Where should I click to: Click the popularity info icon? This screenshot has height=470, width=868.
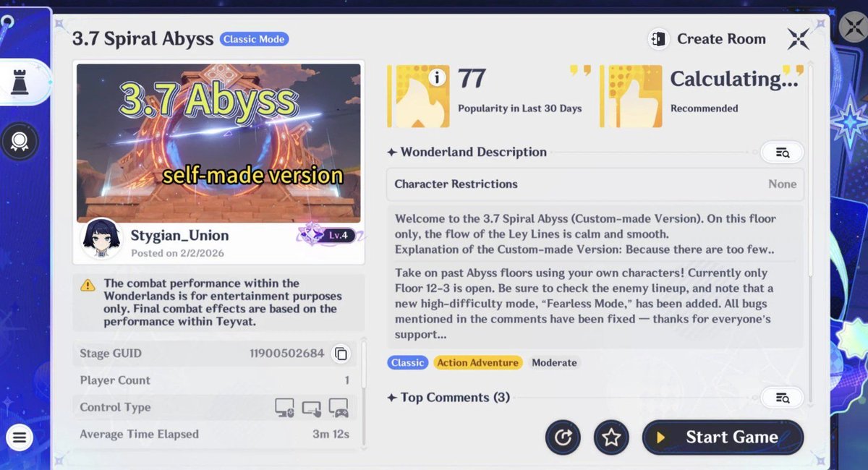tap(436, 78)
